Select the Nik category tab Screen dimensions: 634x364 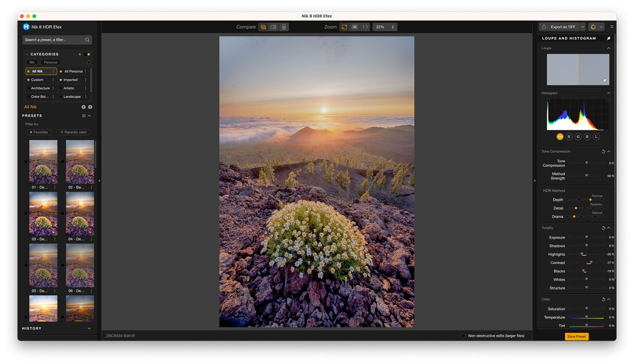tap(32, 62)
